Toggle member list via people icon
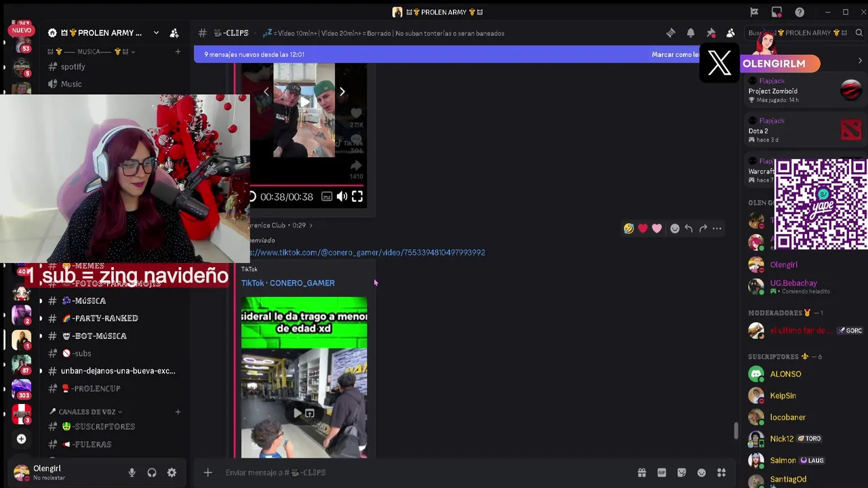Image resolution: width=868 pixels, height=488 pixels. click(x=730, y=33)
